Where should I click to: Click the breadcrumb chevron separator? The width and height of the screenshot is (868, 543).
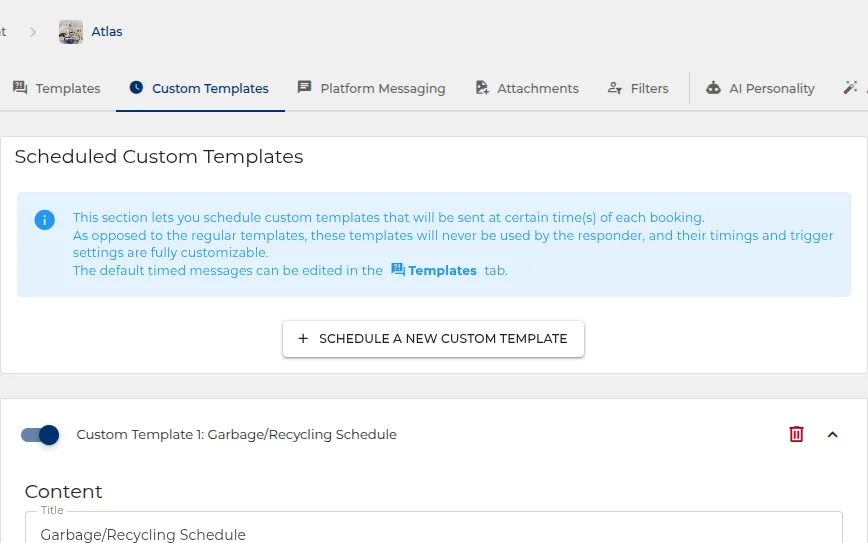point(33,32)
